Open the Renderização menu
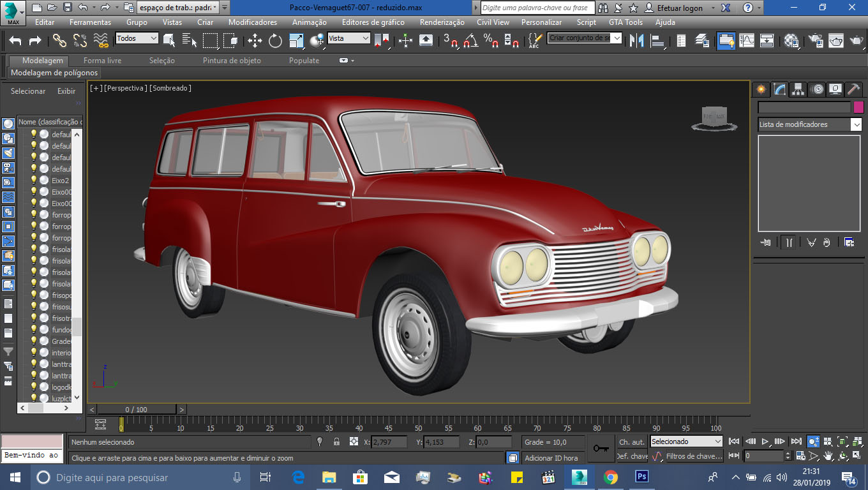The height and width of the screenshot is (490, 868). [x=442, y=22]
